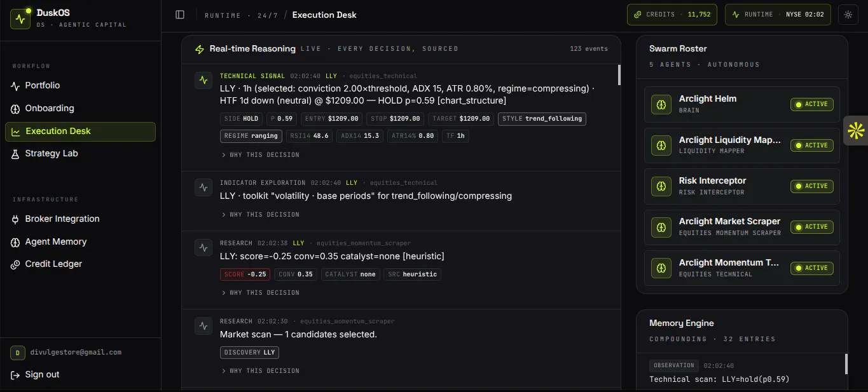Click the Arclight Liquidity Mapper brain icon
This screenshot has width=868, height=392.
661,145
